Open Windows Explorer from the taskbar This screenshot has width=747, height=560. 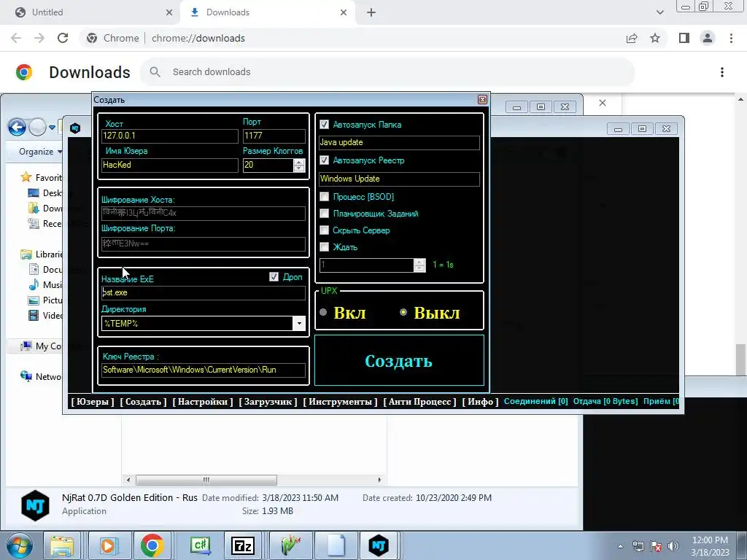(62, 545)
